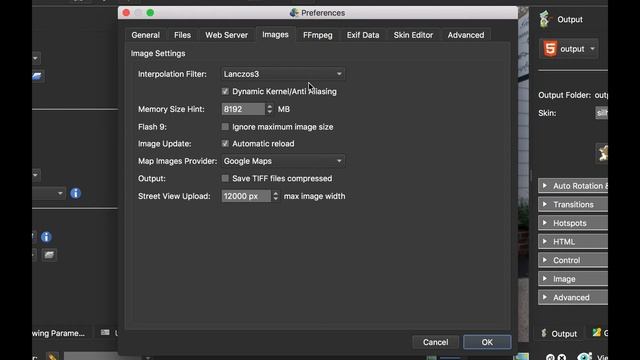
Task: Select the Images tab
Action: tap(275, 35)
